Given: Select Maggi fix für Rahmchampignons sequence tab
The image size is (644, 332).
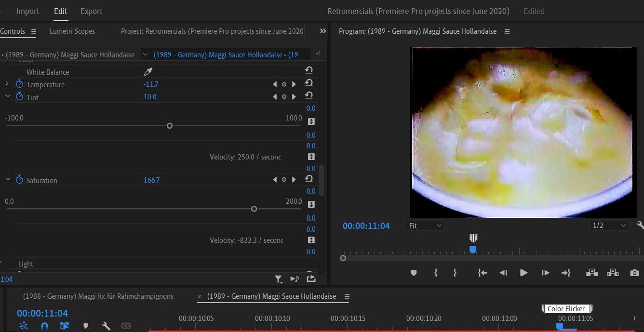Looking at the screenshot, I should coord(98,296).
